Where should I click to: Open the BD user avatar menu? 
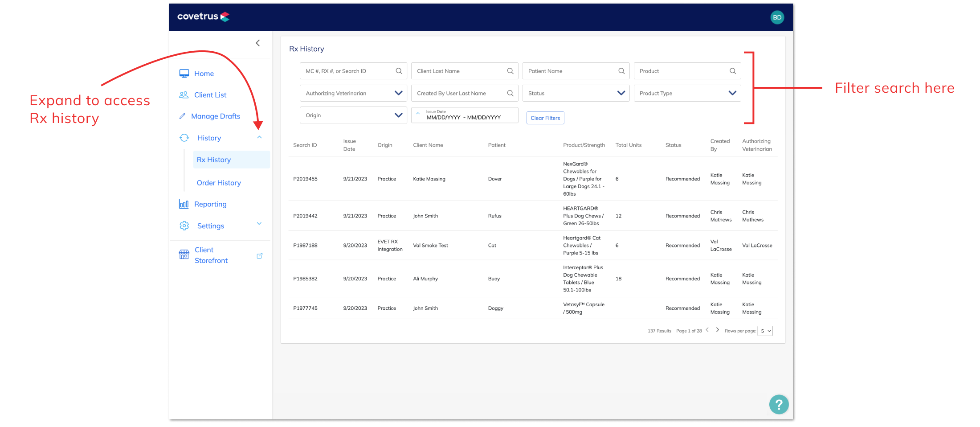click(777, 17)
